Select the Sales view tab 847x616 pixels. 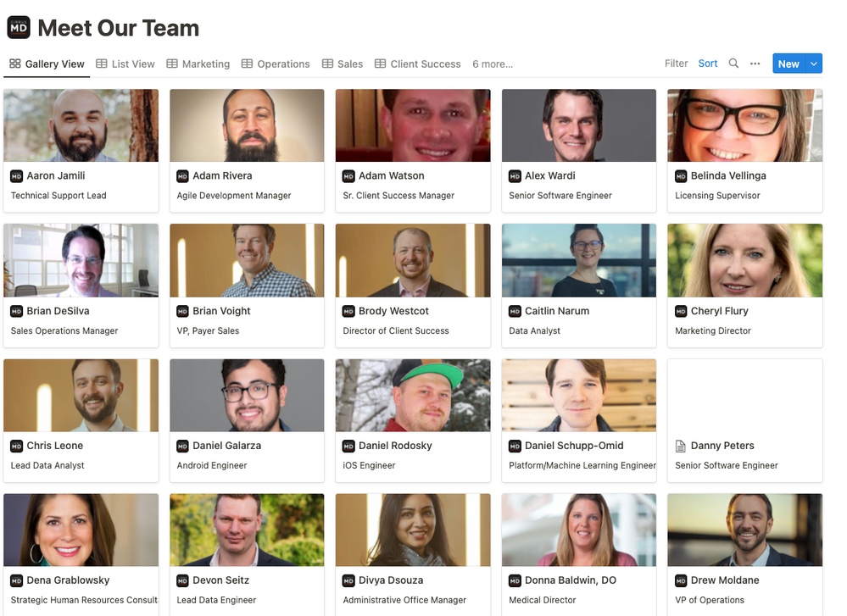click(x=343, y=64)
